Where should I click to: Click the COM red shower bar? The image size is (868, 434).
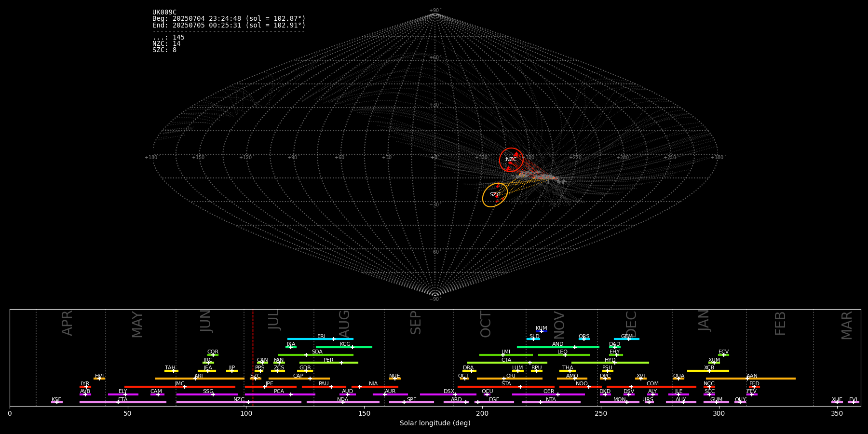tap(651, 387)
